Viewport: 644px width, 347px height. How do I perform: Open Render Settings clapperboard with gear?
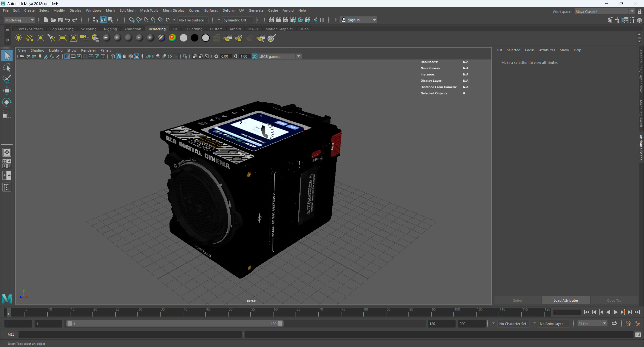point(293,20)
